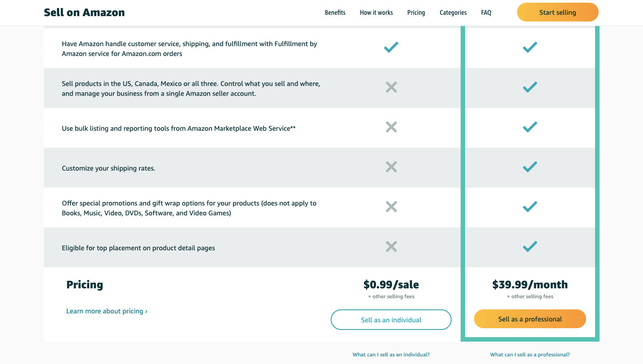Open What can I sell as an individual link

[x=391, y=355]
